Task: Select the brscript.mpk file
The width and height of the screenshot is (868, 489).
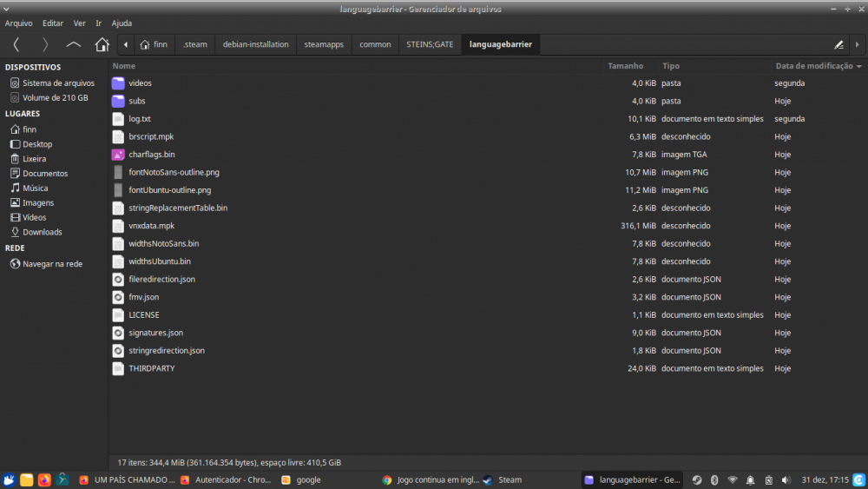Action: click(x=151, y=136)
